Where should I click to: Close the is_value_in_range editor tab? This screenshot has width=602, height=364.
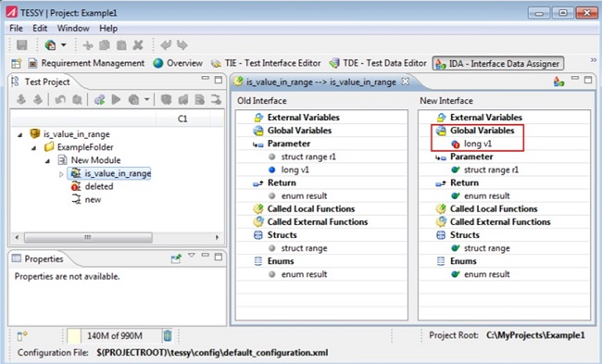405,82
